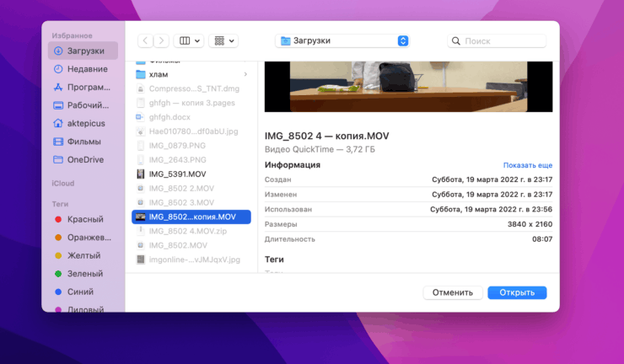Click the forward navigation arrow
Screen dimensions: 624x364
(160, 40)
